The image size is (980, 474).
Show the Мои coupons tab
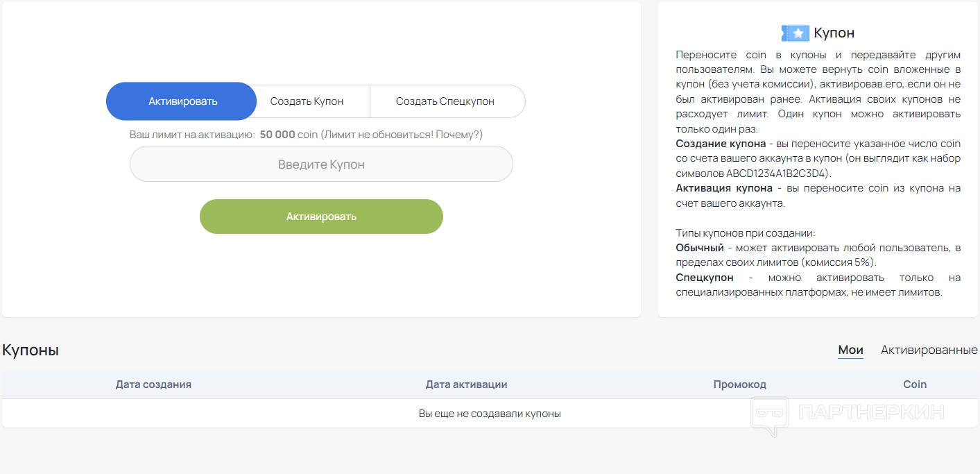850,350
